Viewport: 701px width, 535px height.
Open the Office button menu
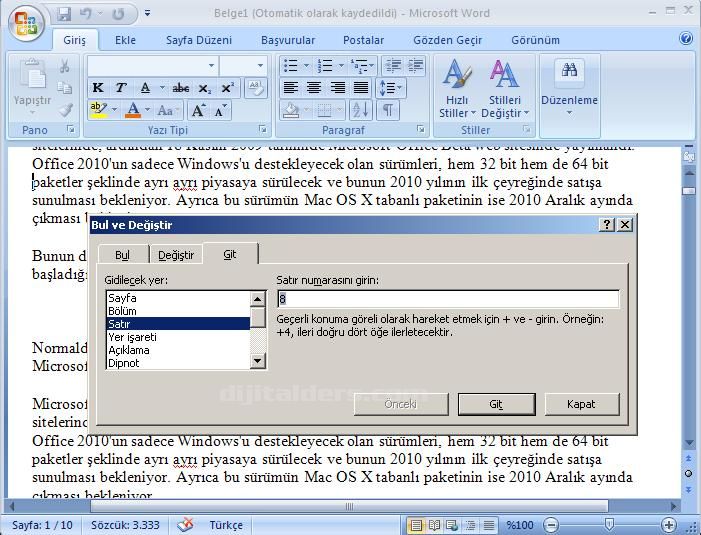click(x=25, y=23)
